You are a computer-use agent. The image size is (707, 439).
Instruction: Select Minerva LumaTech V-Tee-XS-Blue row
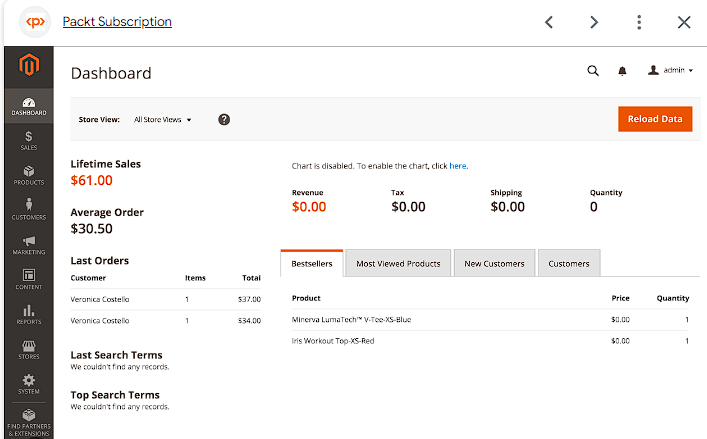pyautogui.click(x=491, y=320)
